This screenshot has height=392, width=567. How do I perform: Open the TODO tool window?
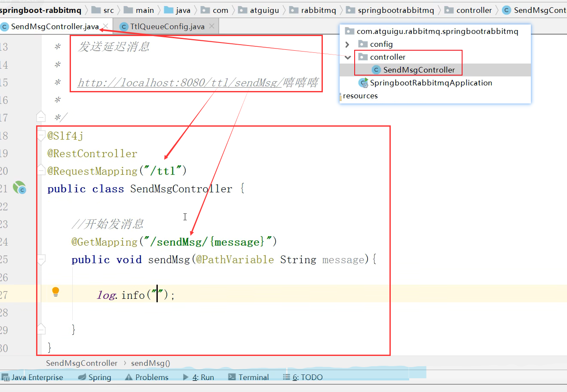point(303,377)
